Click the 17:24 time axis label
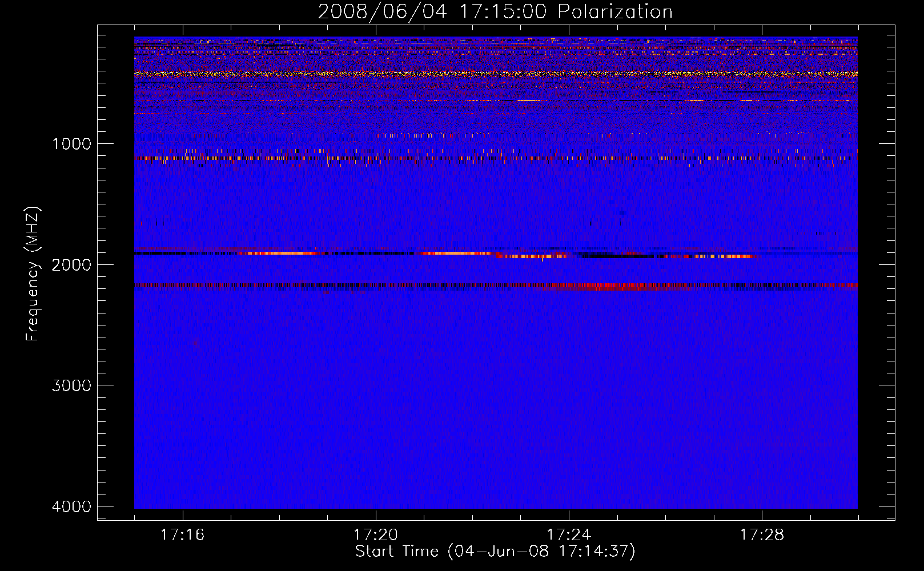The width and height of the screenshot is (924, 571). [569, 535]
